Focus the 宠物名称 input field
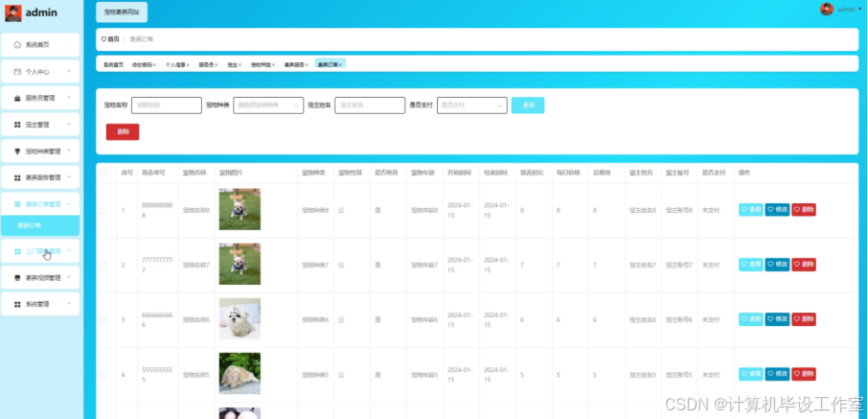The width and height of the screenshot is (868, 419). [x=167, y=105]
